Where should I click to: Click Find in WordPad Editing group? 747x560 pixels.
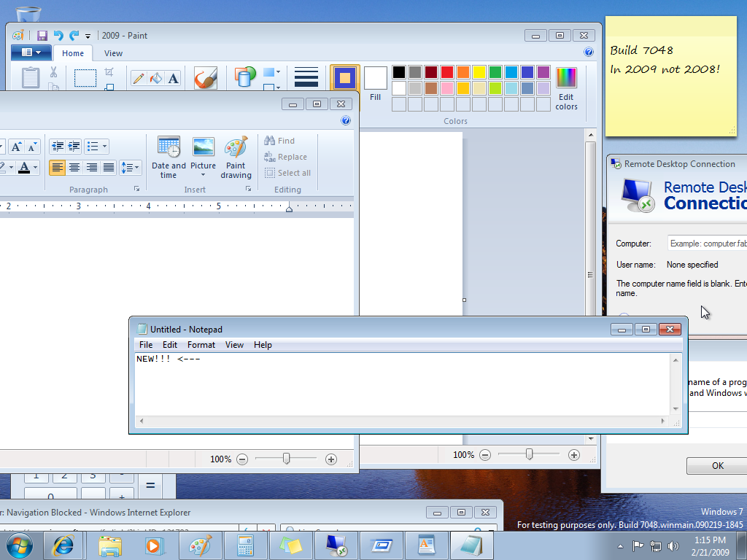[x=279, y=141]
